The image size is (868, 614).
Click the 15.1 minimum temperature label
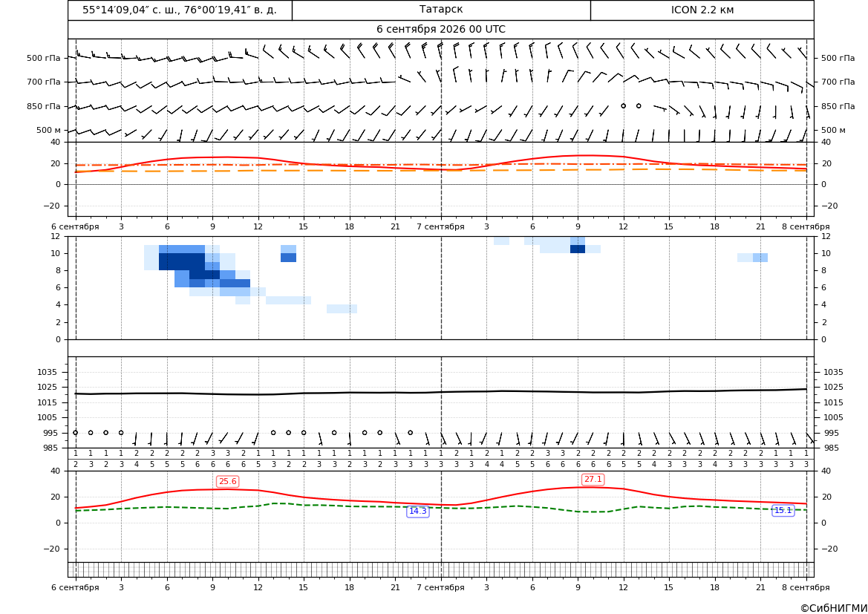[x=783, y=511]
